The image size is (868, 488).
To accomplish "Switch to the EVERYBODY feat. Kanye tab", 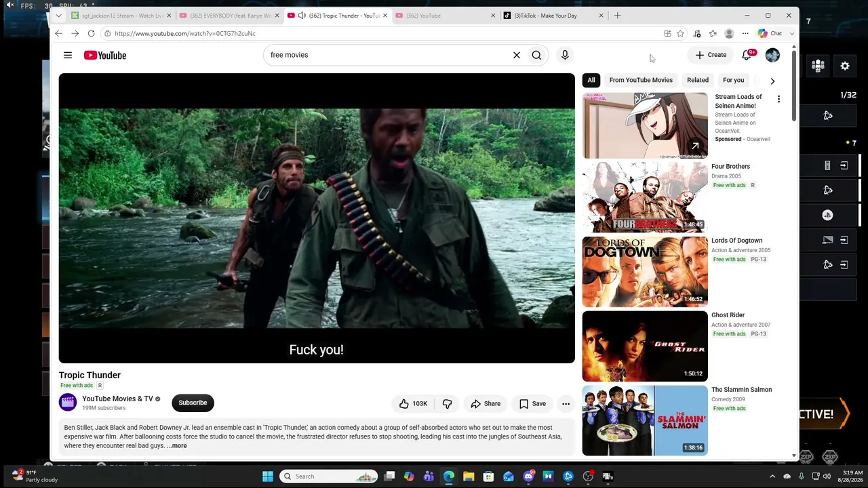I will coord(229,16).
